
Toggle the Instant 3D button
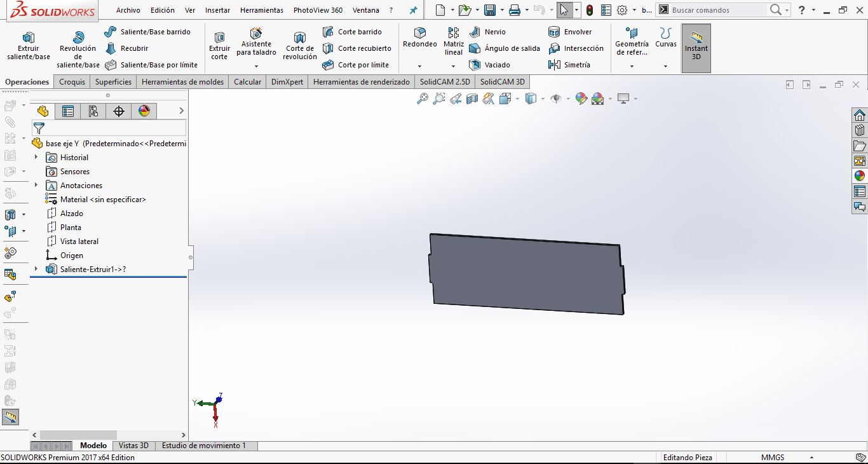(696, 47)
